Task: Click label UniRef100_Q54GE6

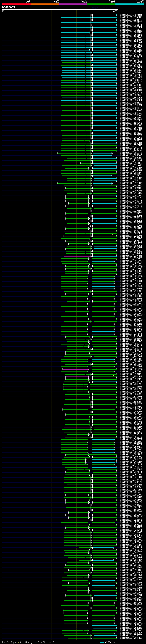Action: 131,221
